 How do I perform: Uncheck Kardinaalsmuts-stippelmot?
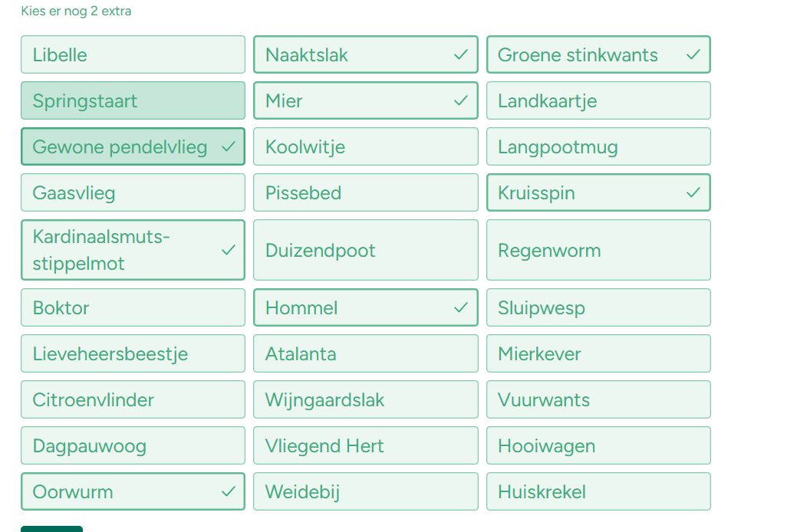tap(133, 250)
